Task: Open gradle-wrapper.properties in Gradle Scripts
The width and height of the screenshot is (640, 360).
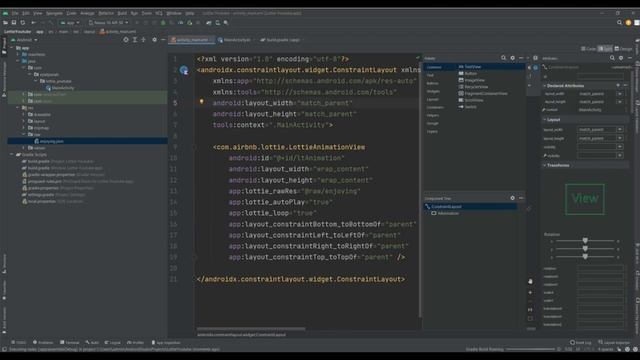Action: (63, 175)
